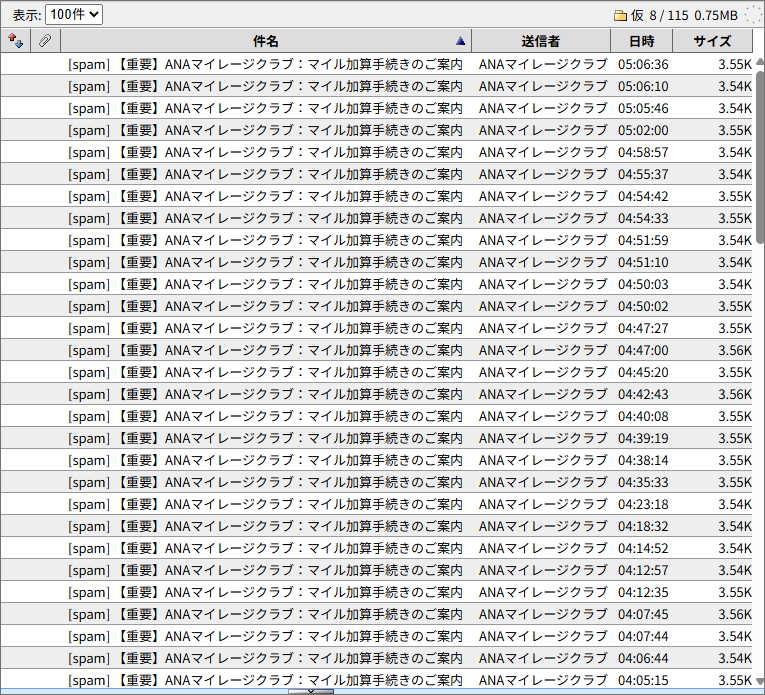Select the message with time 04:18:32
Screen dimensions: 765x695
[x=376, y=526]
